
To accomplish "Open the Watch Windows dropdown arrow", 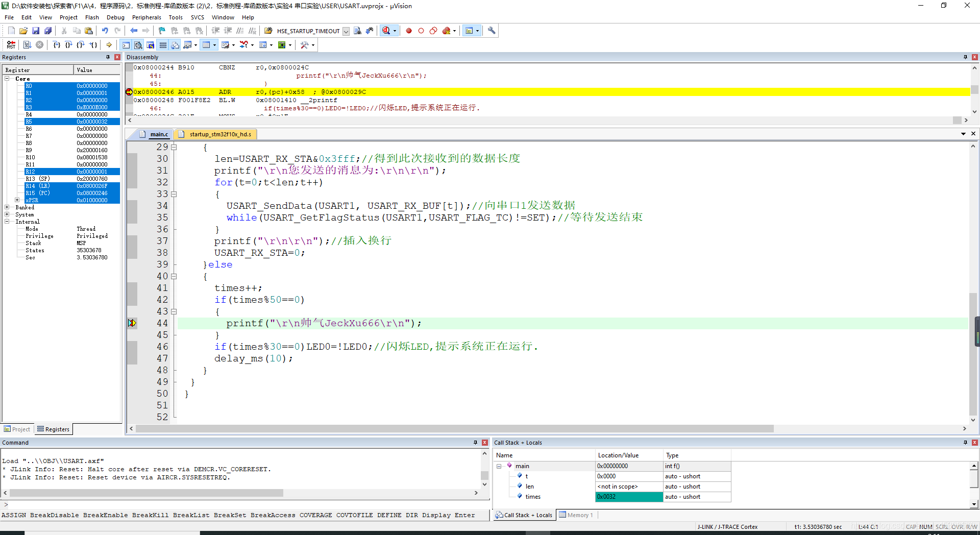I will (195, 45).
